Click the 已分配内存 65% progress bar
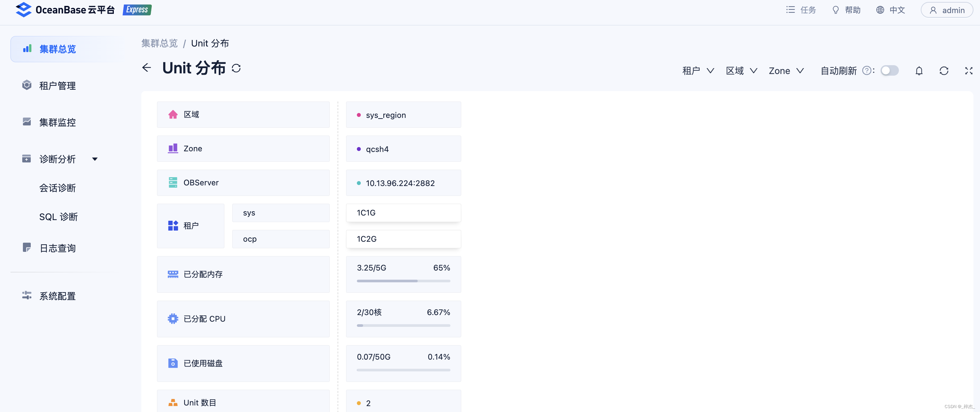Image resolution: width=980 pixels, height=412 pixels. tap(403, 281)
